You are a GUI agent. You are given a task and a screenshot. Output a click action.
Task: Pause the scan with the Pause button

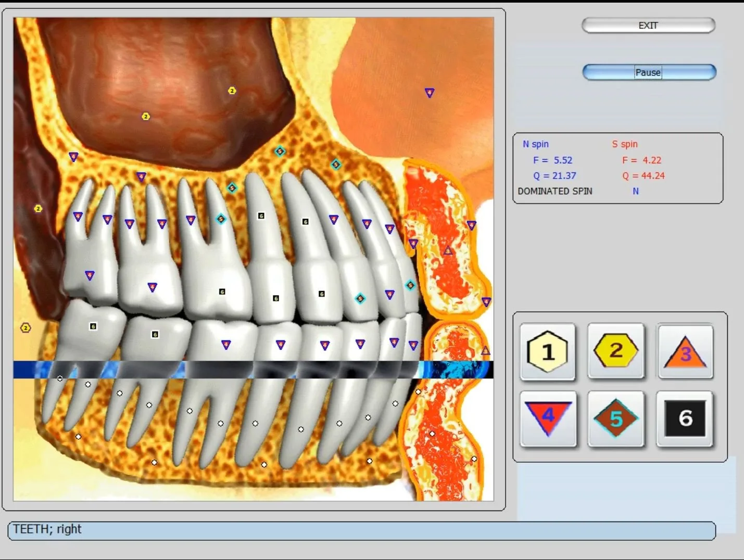click(x=649, y=72)
